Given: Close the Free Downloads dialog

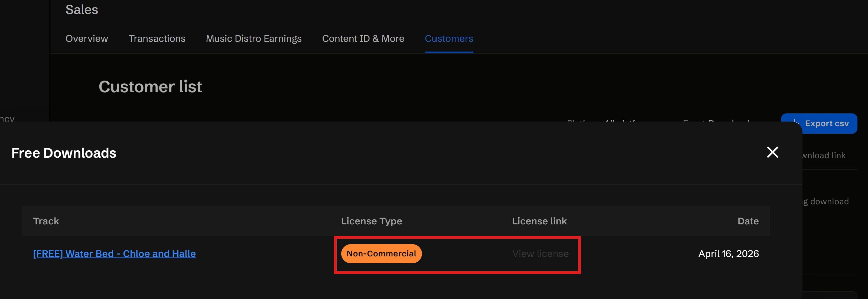Looking at the screenshot, I should 772,152.
